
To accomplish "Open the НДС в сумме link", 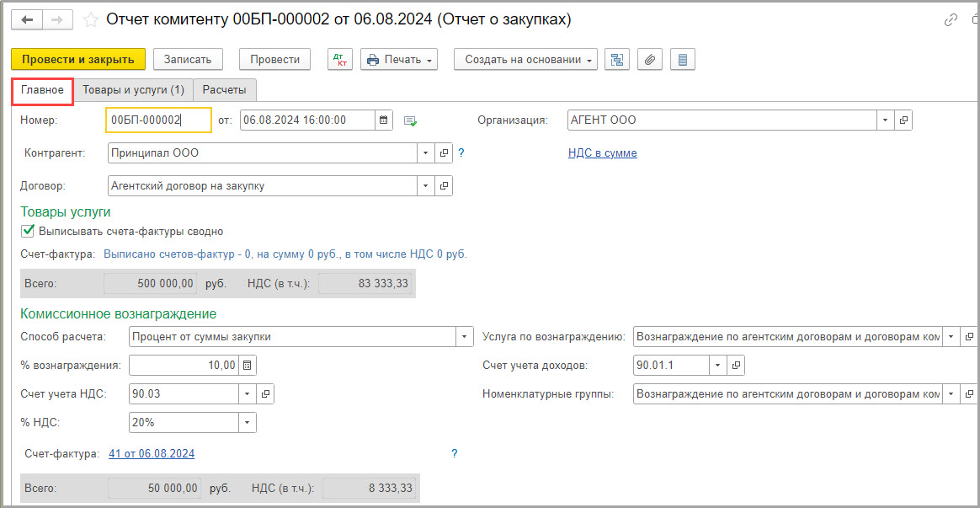I will coord(603,152).
